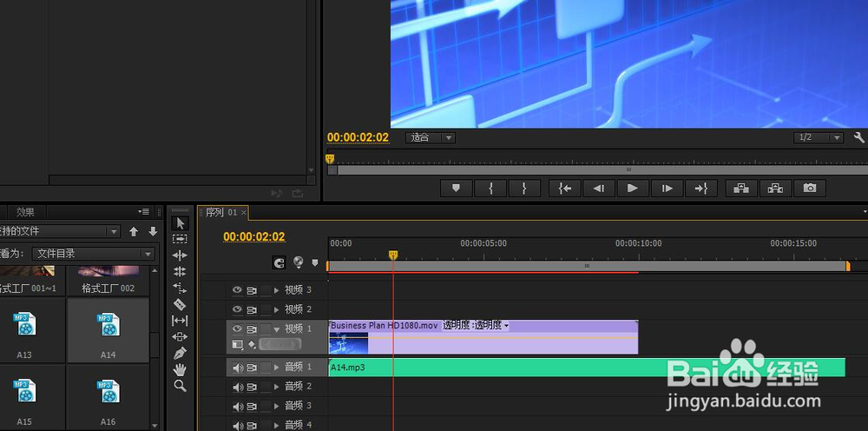Click the timeline add marker icon

point(315,262)
